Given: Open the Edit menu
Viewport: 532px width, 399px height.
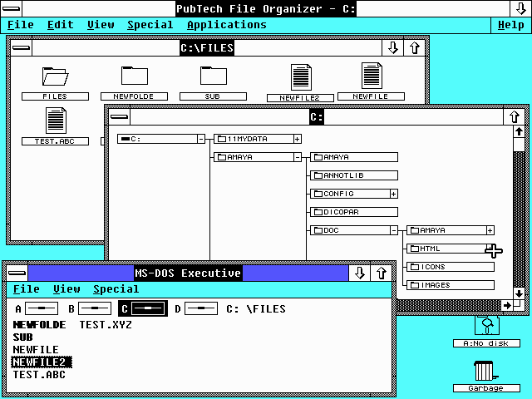Looking at the screenshot, I should tap(61, 25).
